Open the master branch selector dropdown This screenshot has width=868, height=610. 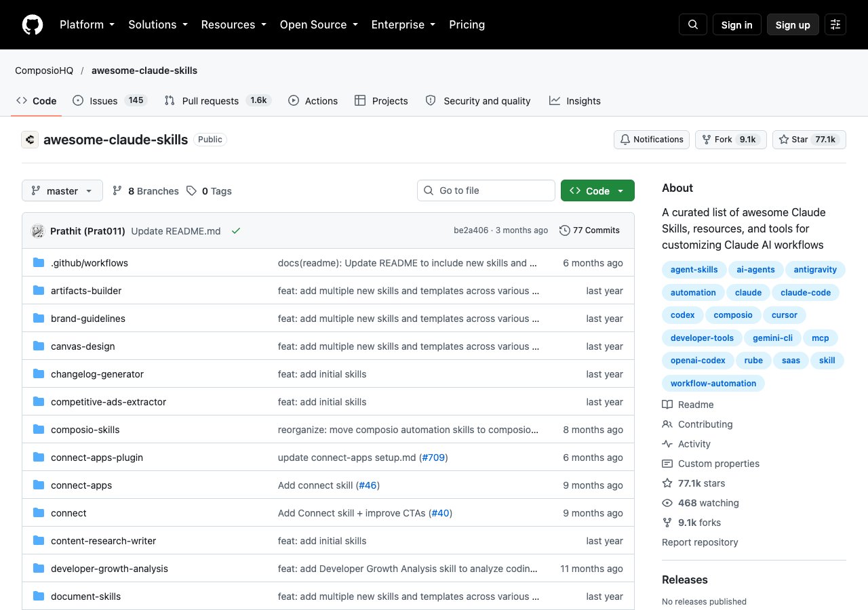pos(62,191)
